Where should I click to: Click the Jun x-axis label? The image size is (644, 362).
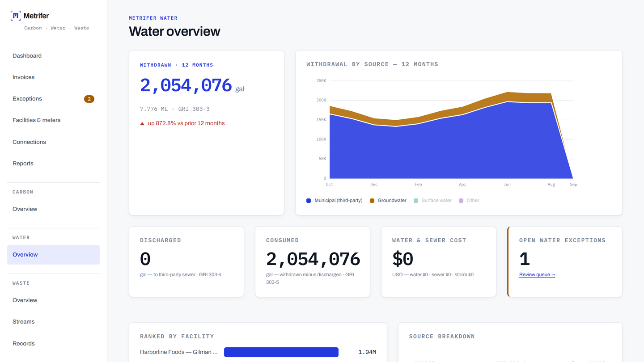click(x=507, y=185)
